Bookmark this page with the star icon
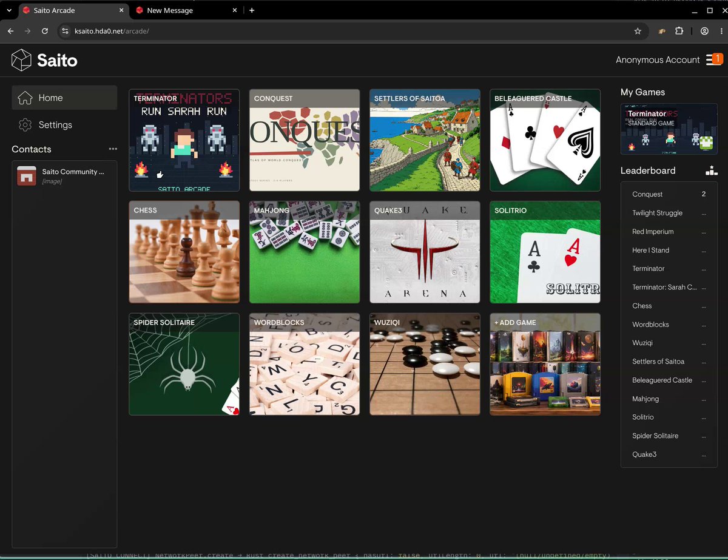Screen dimensions: 728x560 [x=638, y=31]
